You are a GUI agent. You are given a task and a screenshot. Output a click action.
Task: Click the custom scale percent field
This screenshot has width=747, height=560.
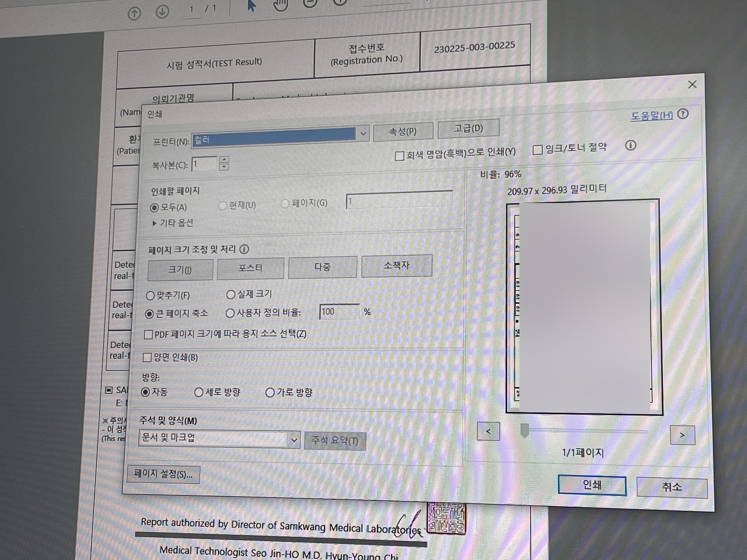click(340, 311)
